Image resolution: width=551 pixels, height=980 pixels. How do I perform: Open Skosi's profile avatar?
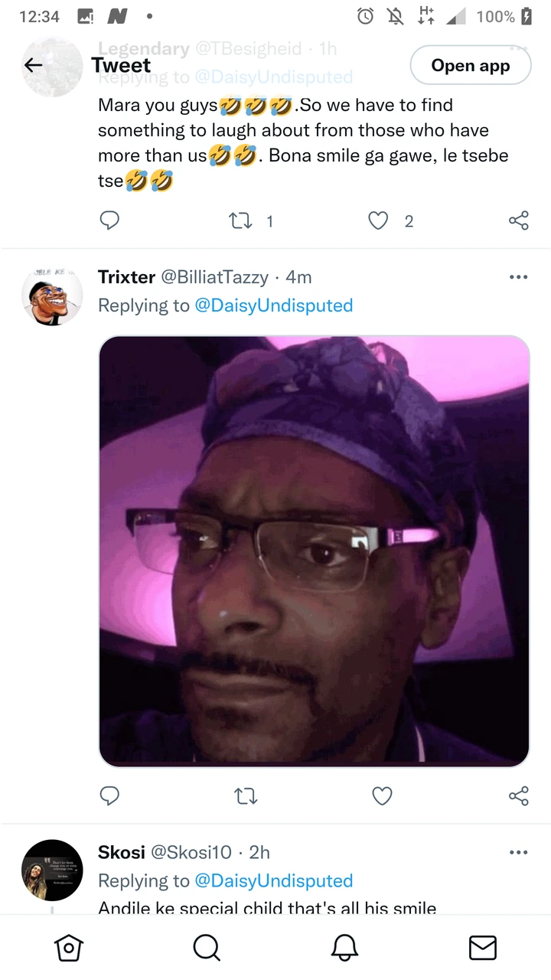pos(52,870)
